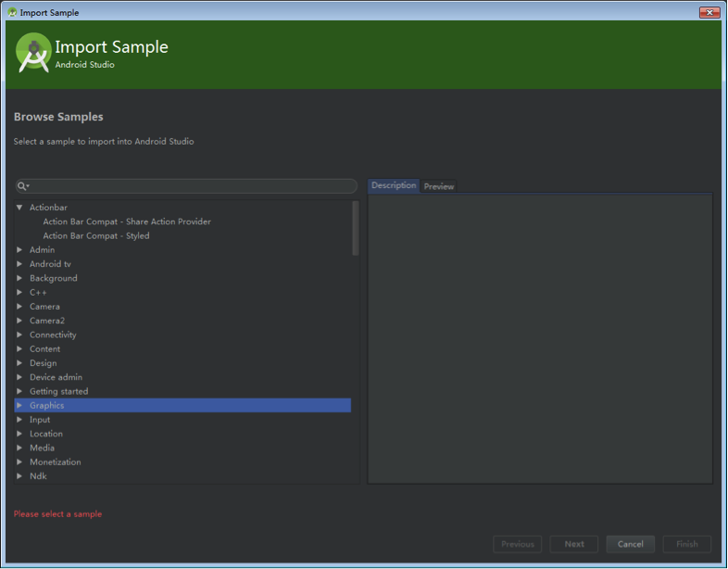This screenshot has width=728, height=569.
Task: Expand the C++ category arrow
Action: (19, 292)
